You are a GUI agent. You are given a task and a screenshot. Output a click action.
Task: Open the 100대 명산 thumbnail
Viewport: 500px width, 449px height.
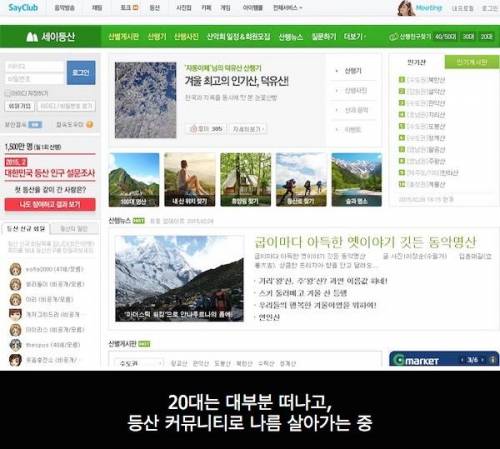134,180
